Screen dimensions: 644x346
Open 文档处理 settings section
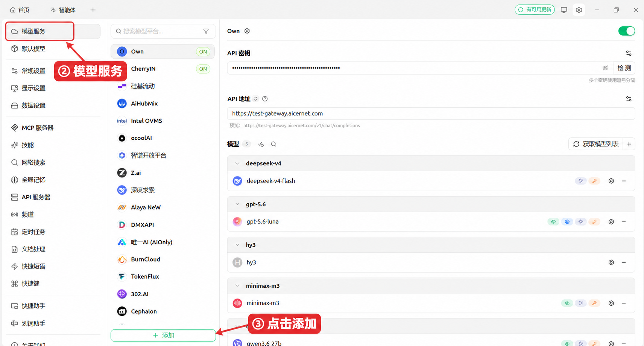click(x=53, y=249)
